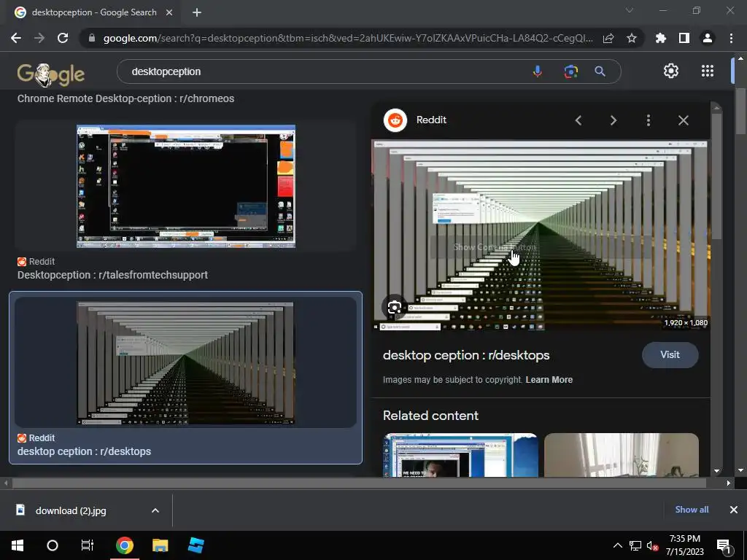Search by image with Google Lens icon
The image size is (747, 560).
(570, 71)
